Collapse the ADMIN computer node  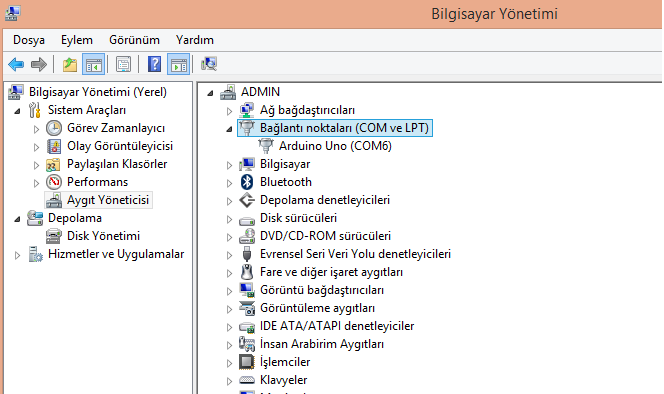(210, 93)
